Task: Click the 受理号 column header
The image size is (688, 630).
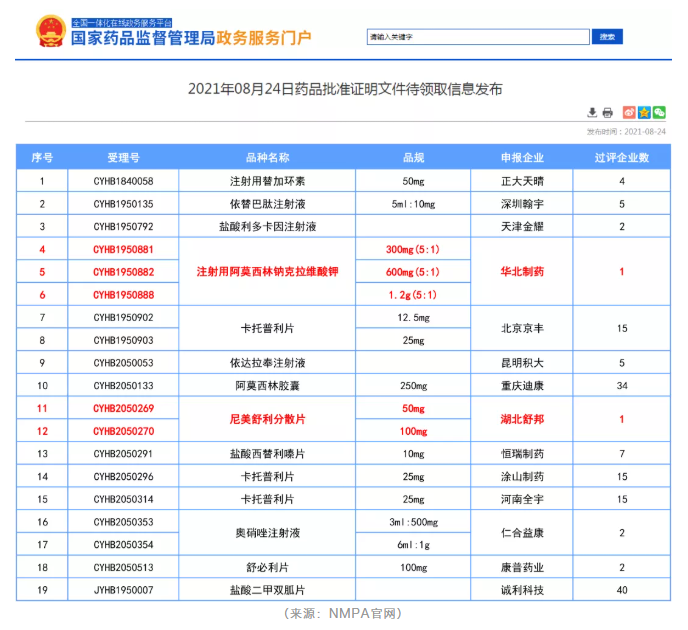Action: pyautogui.click(x=123, y=158)
